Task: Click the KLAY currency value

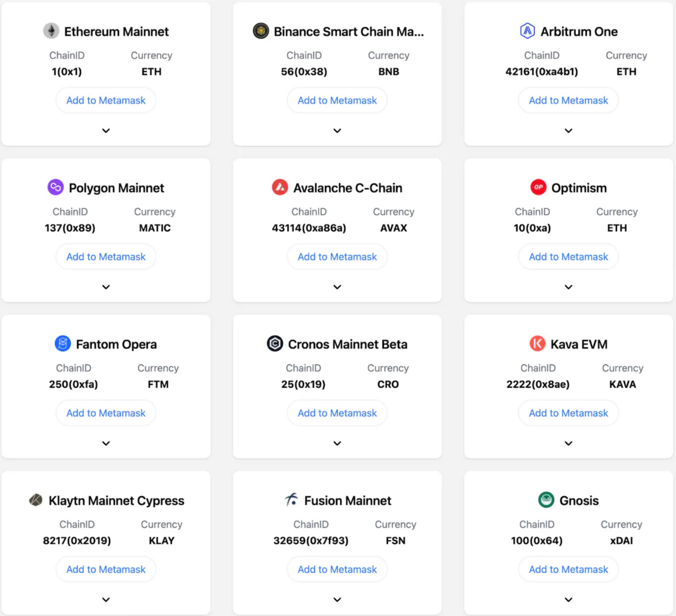Action: [x=162, y=541]
